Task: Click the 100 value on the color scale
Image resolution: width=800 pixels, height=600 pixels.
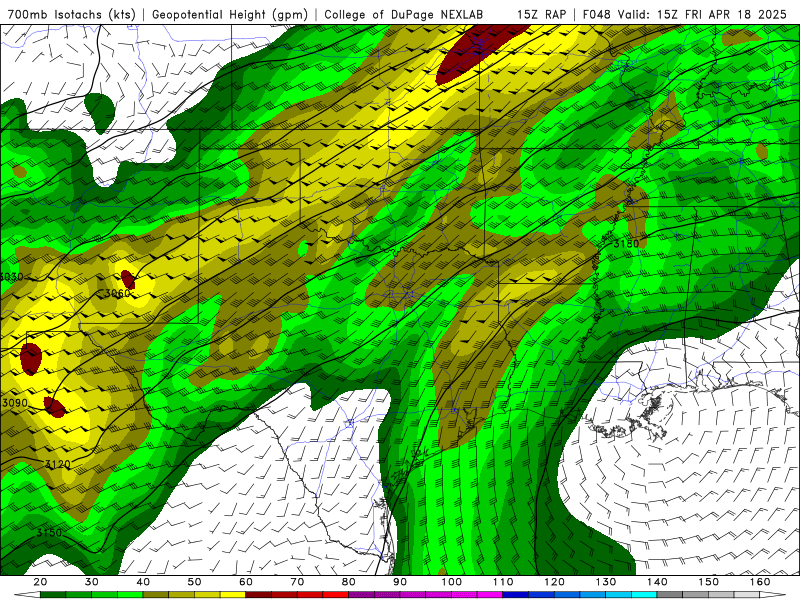Action: coord(452,582)
